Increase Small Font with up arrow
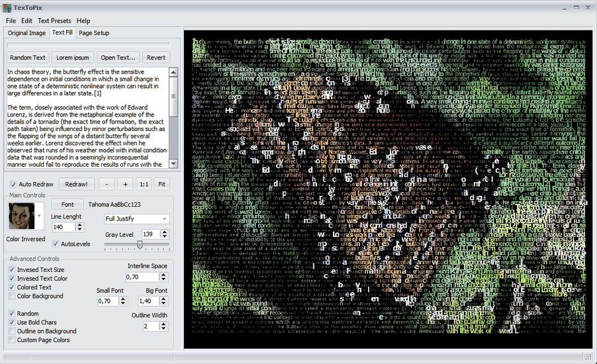Screen dimensions: 597x364 [x=123, y=298]
